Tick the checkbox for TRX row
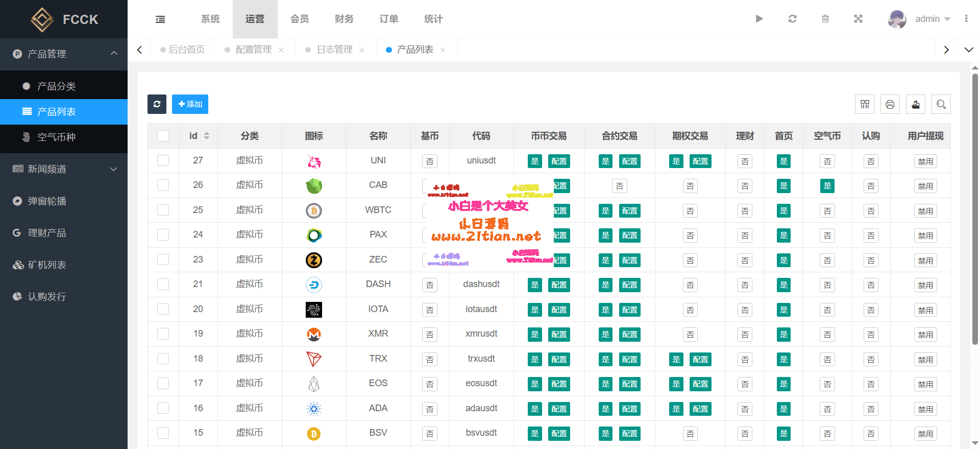This screenshot has height=449, width=980. point(163,359)
